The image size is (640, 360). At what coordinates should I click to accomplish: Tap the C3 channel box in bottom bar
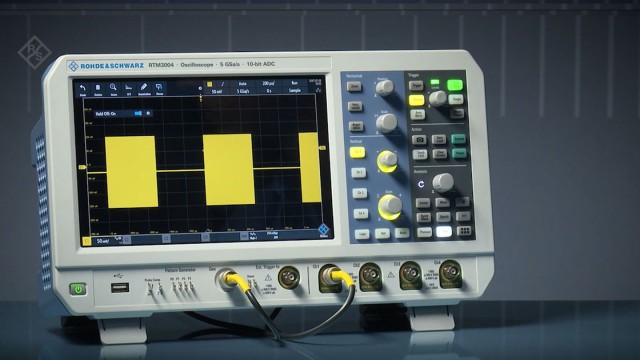(x=166, y=238)
